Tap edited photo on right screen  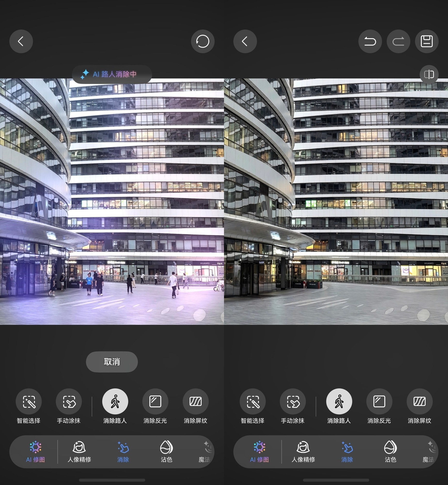(x=336, y=201)
